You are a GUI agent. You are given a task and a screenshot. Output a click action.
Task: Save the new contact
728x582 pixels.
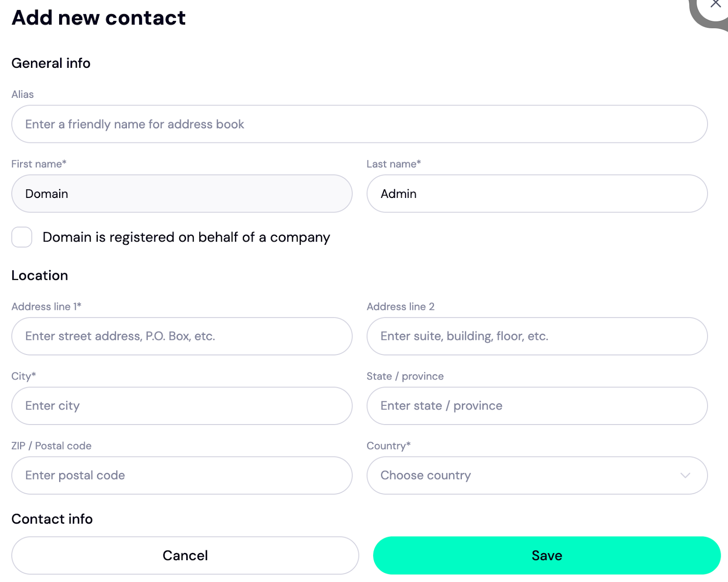(x=546, y=556)
